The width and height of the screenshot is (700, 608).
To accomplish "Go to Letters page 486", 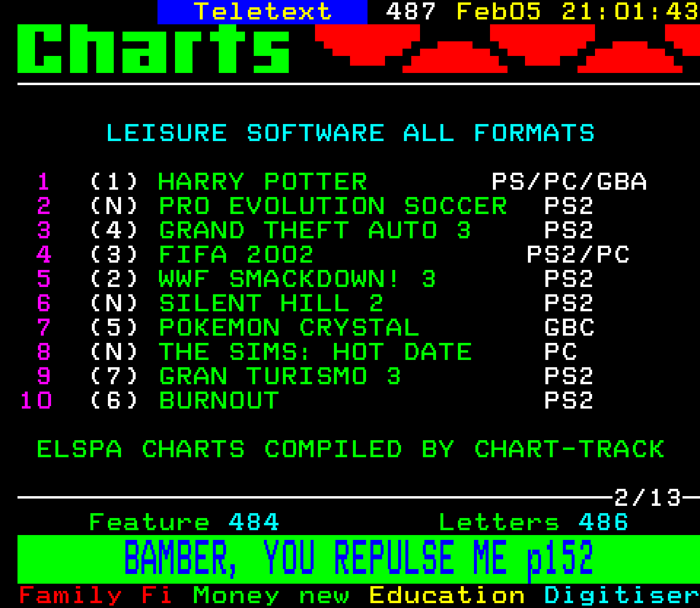I will 533,522.
